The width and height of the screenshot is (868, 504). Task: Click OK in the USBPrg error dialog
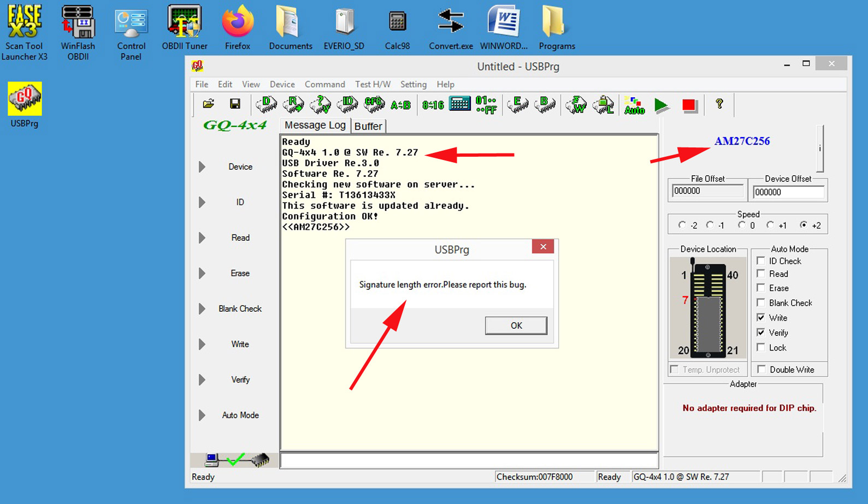point(516,325)
